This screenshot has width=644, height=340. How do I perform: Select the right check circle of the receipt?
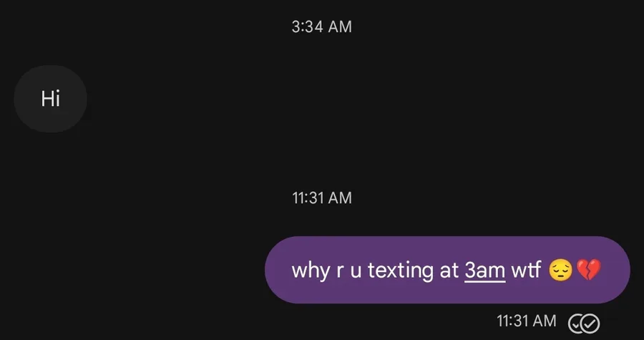(591, 323)
